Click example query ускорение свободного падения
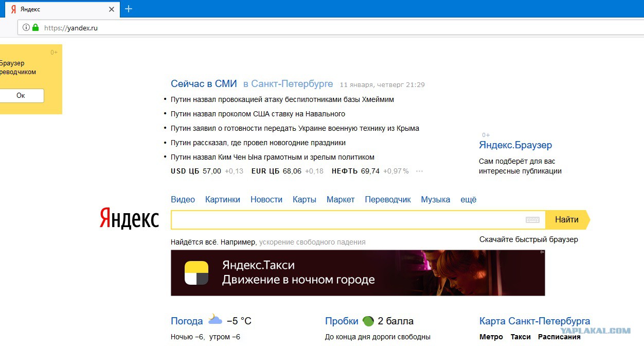Viewport: 644px width, 346px height. [x=312, y=242]
